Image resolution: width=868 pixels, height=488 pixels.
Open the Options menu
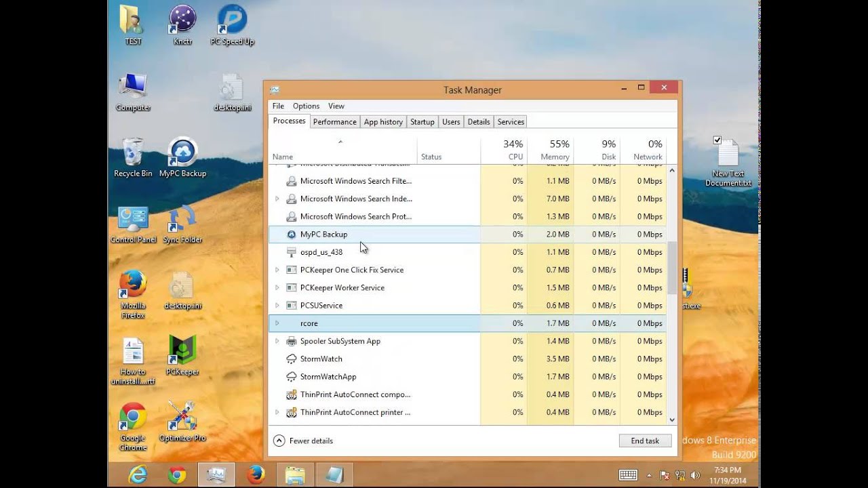click(306, 106)
